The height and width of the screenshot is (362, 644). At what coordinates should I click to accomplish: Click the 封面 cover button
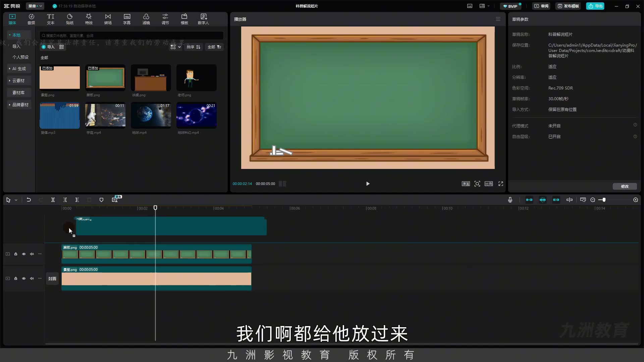tap(52, 279)
